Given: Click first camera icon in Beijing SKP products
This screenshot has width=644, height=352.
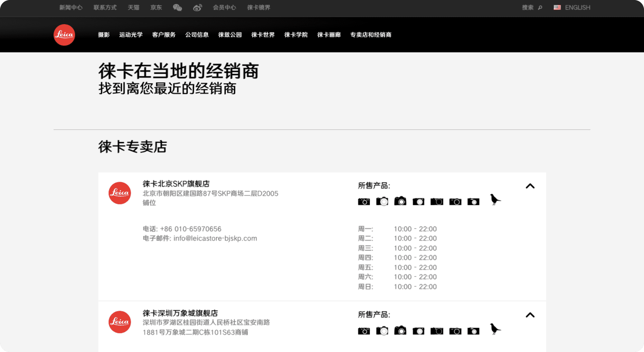Looking at the screenshot, I should (364, 201).
